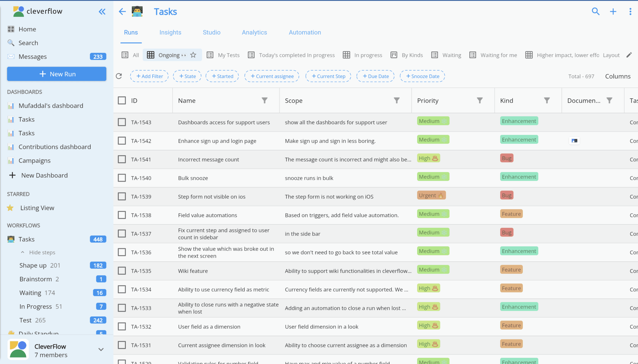Open the Insights tab

170,32
